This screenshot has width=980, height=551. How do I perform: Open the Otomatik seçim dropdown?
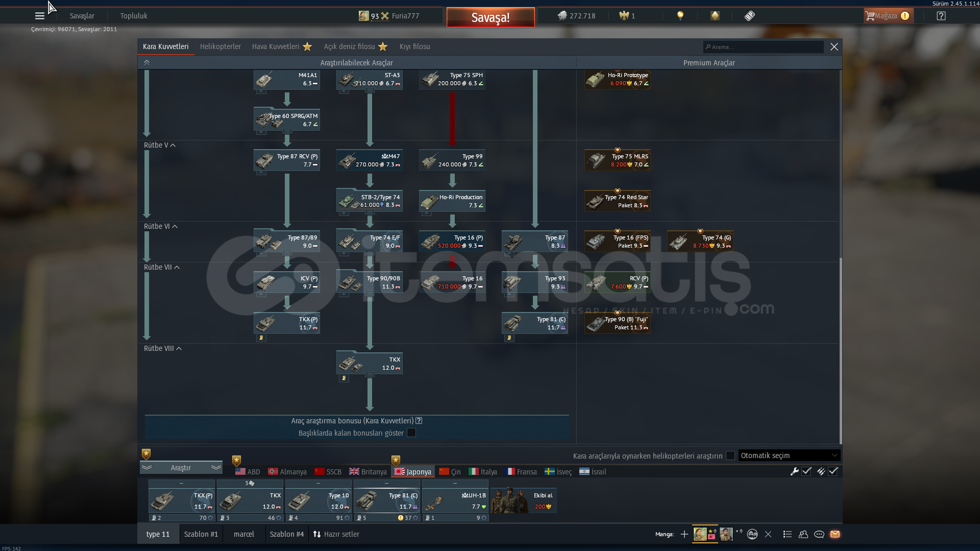[x=789, y=456]
